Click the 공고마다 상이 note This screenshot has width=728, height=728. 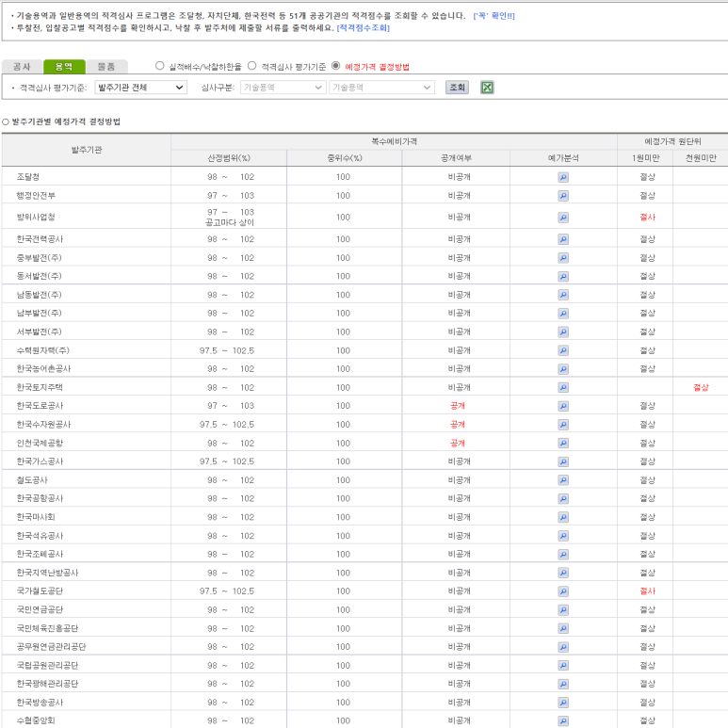[230, 222]
